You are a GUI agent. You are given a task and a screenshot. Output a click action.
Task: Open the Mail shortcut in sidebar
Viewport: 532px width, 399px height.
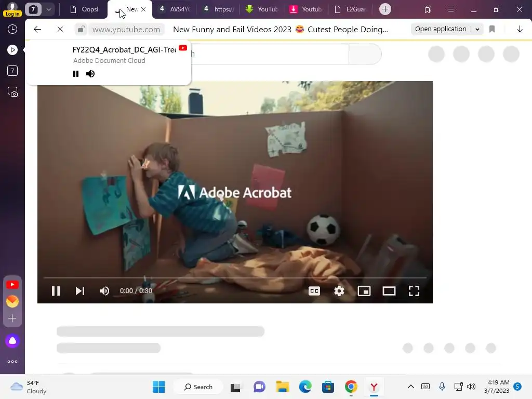(x=12, y=301)
